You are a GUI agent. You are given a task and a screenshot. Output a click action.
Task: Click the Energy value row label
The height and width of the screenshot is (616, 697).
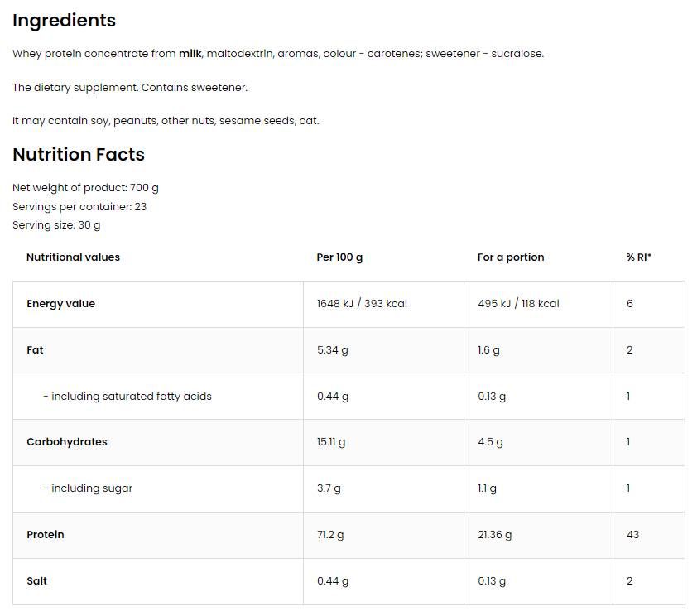(60, 304)
